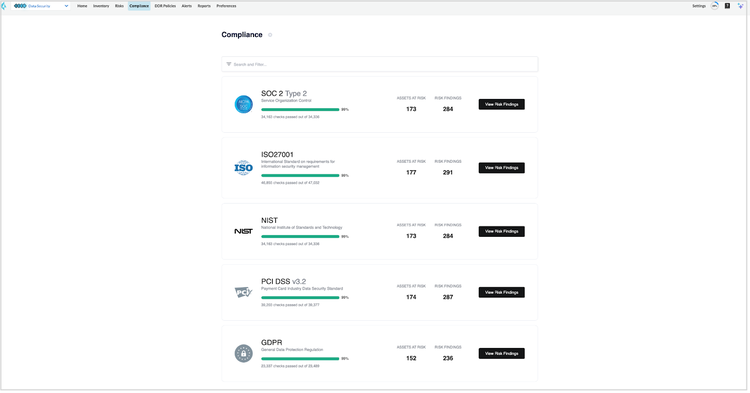This screenshot has height=393, width=750.
Task: Click the SOC 2 AICPA badge icon
Action: tap(243, 104)
